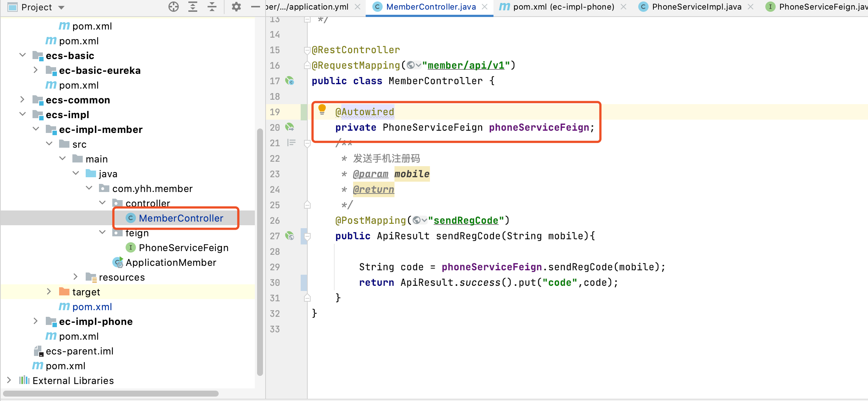The width and height of the screenshot is (868, 401).
Task: Toggle fold for sendRegCode method at line 27
Action: 307,236
